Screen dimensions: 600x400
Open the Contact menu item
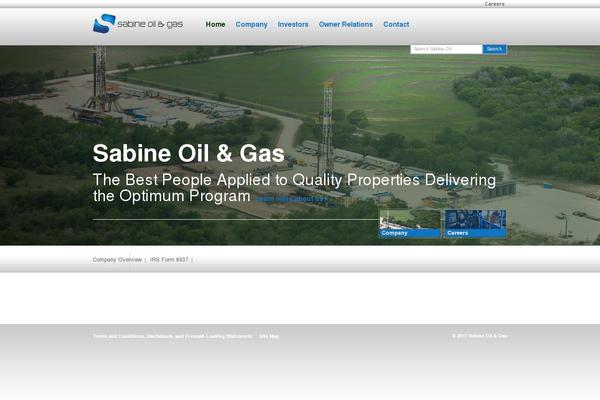(x=396, y=24)
